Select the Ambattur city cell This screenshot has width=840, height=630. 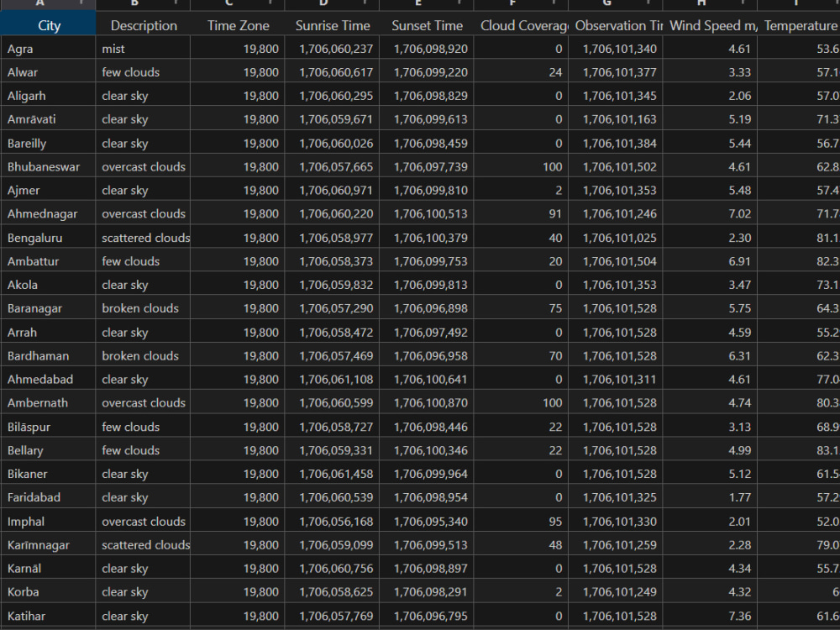tap(48, 261)
